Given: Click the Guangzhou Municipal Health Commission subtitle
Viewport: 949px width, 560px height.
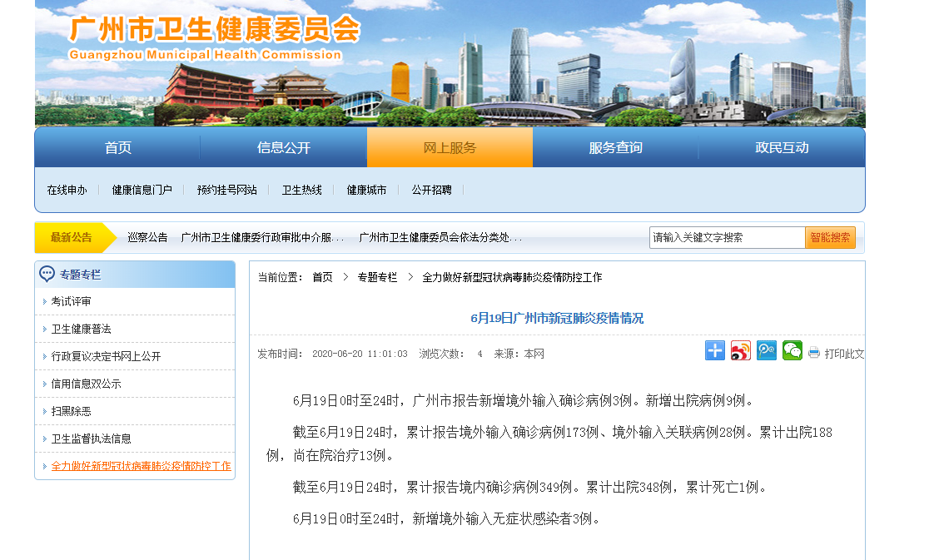Looking at the screenshot, I should [205, 54].
